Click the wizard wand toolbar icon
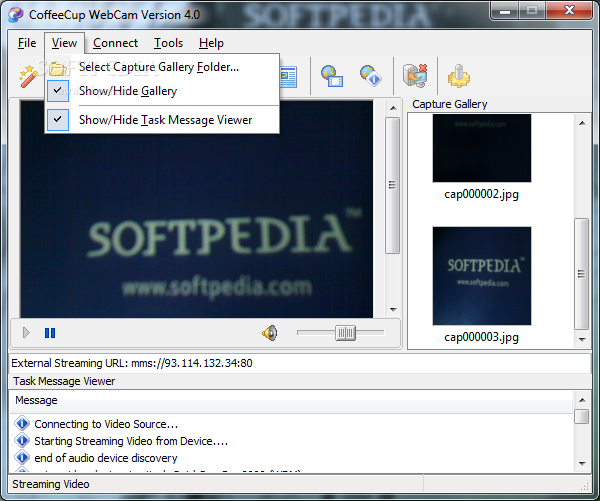 click(x=28, y=76)
